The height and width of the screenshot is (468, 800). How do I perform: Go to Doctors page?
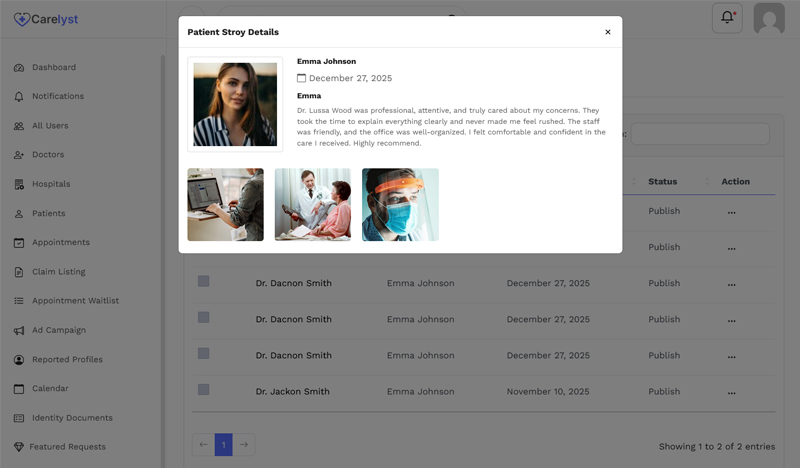[x=48, y=155]
